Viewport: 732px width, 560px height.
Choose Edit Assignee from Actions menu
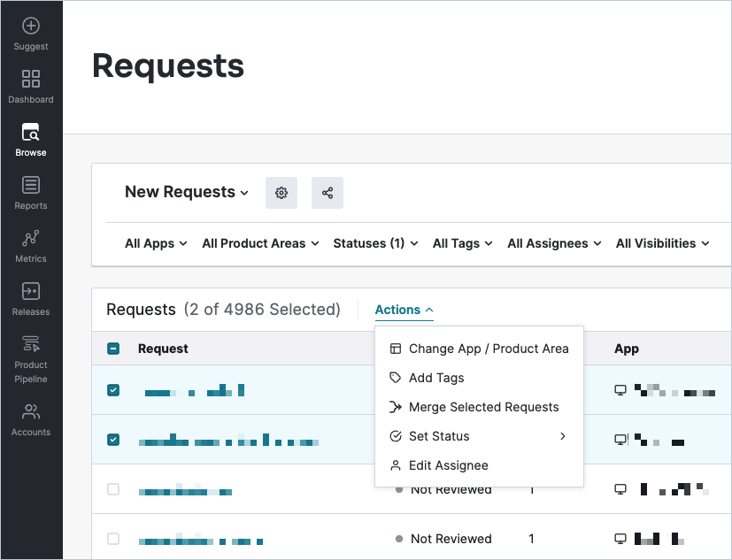coord(479,465)
